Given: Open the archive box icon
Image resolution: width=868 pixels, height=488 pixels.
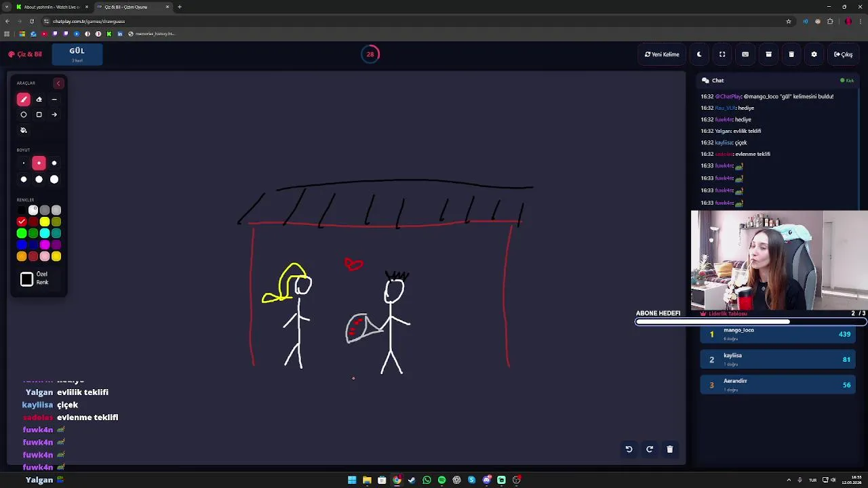Looking at the screenshot, I should (x=768, y=54).
